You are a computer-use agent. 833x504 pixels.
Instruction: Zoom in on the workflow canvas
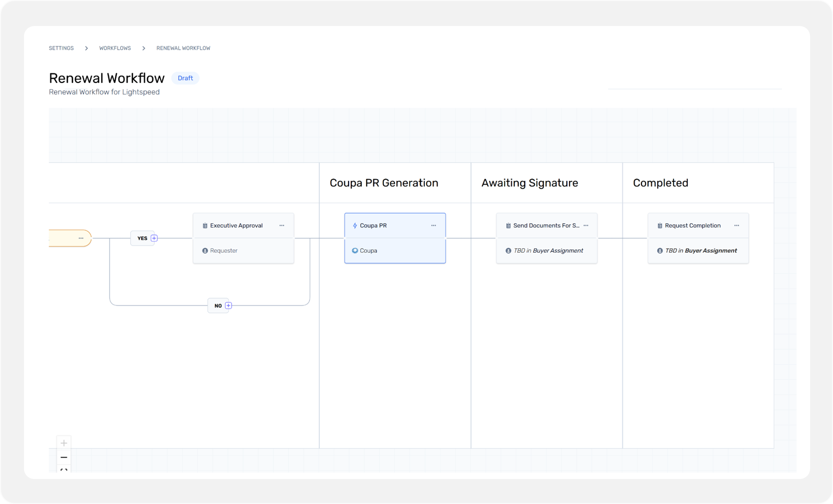tap(64, 443)
